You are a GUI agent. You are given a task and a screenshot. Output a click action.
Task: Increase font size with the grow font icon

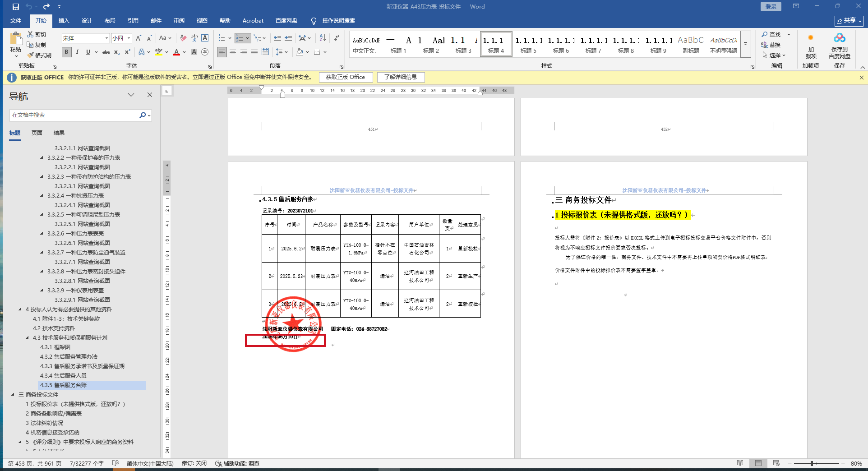[x=139, y=38]
